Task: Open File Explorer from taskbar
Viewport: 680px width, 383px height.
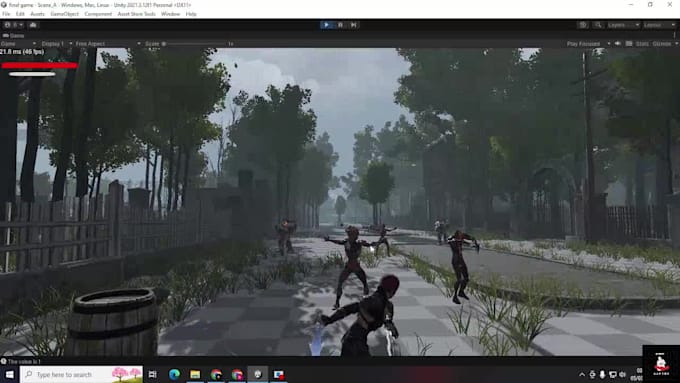Action: (x=195, y=374)
